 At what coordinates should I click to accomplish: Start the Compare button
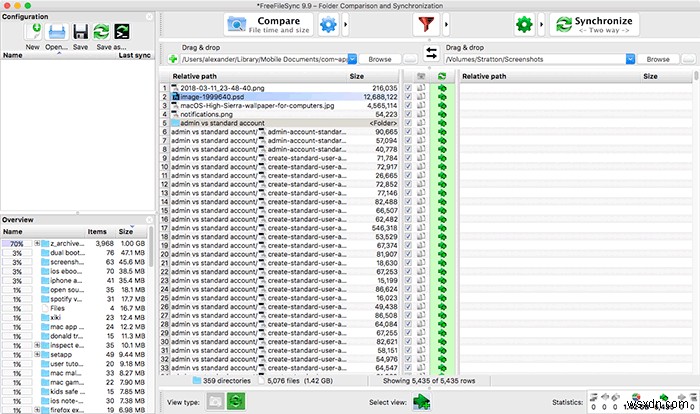click(268, 24)
